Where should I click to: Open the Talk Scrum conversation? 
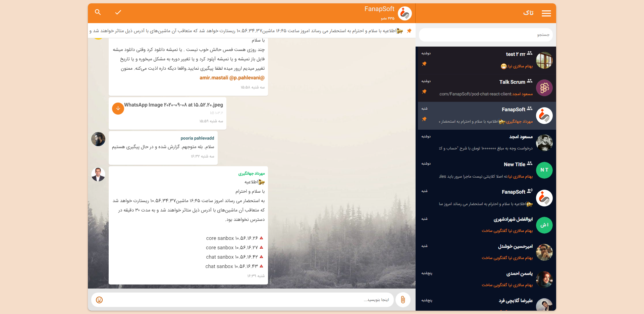tap(487, 88)
